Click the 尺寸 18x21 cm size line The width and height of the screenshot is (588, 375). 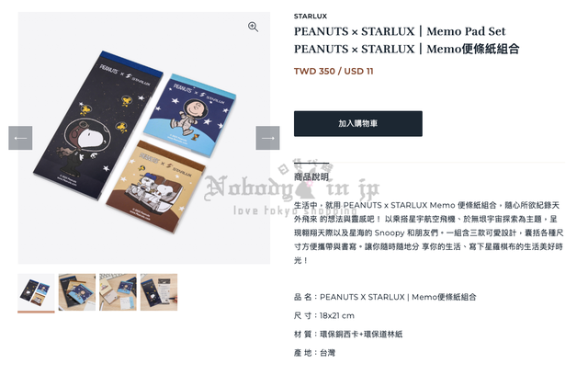[324, 316]
